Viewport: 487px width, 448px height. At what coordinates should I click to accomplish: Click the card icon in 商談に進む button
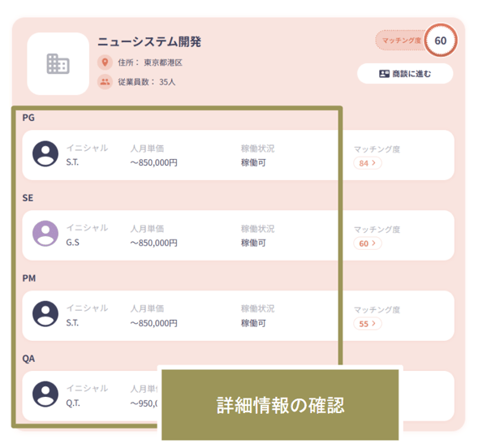(x=384, y=74)
